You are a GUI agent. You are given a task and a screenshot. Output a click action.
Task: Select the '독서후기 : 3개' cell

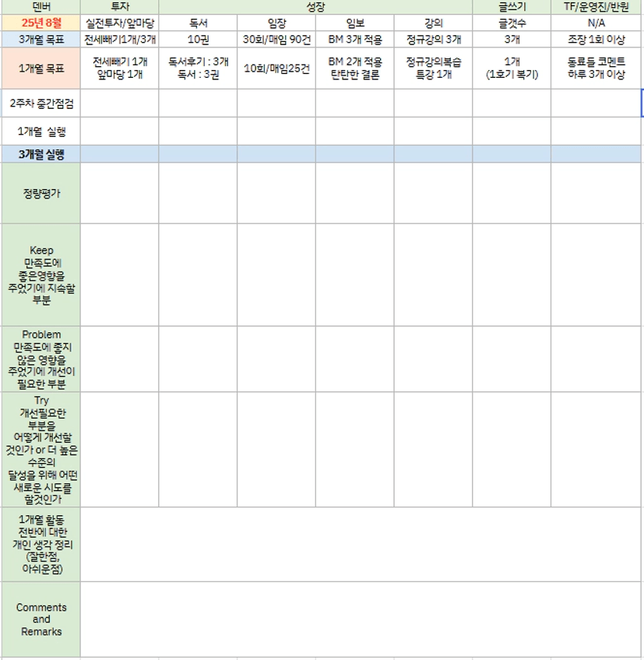point(198,68)
